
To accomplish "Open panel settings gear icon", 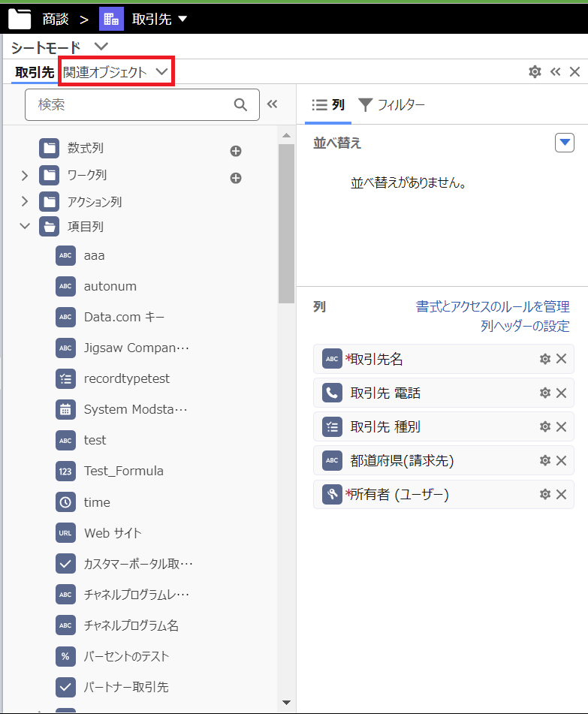I will [x=535, y=72].
